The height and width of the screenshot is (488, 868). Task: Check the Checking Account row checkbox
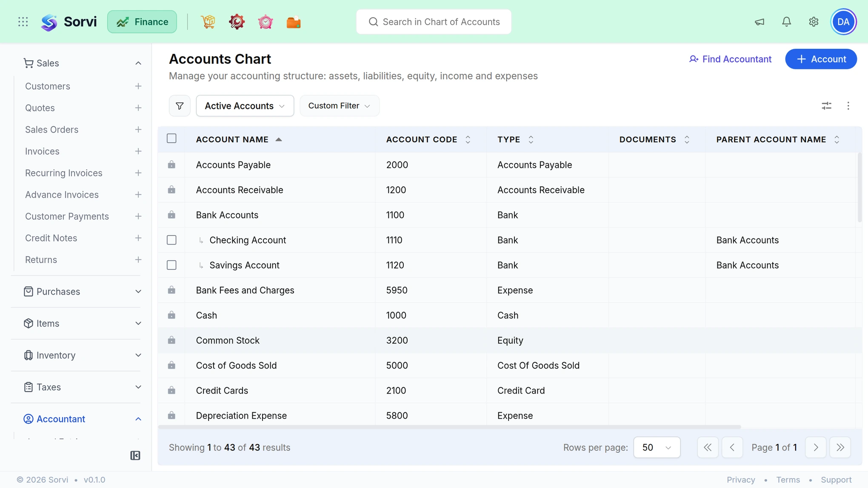(x=171, y=240)
